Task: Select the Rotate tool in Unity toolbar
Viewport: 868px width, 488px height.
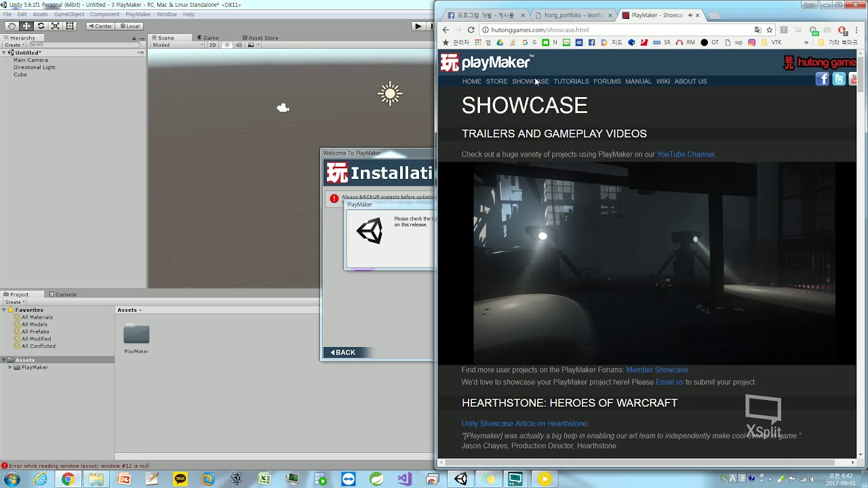Action: [x=41, y=26]
